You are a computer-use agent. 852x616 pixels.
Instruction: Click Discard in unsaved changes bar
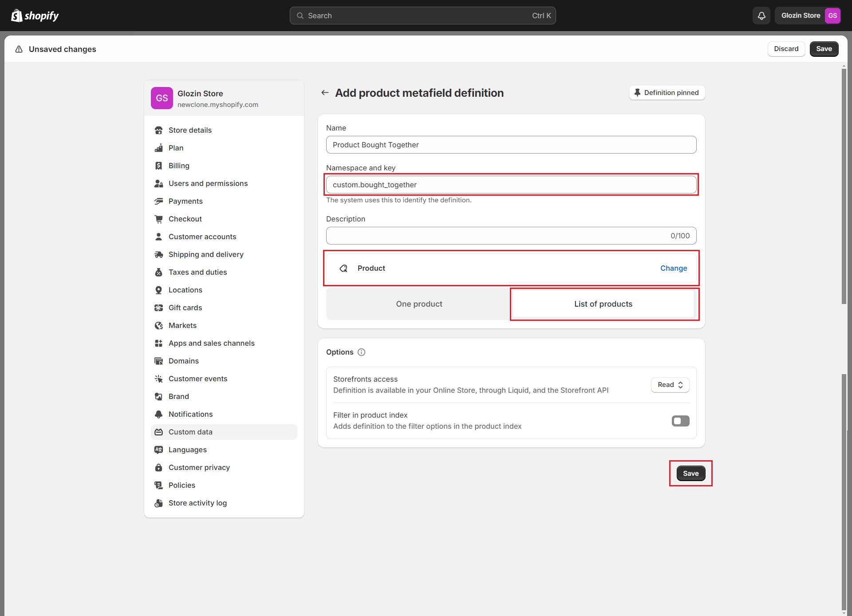pyautogui.click(x=786, y=49)
